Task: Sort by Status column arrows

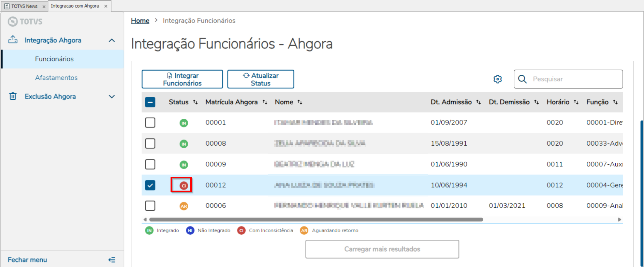Action: [x=195, y=102]
